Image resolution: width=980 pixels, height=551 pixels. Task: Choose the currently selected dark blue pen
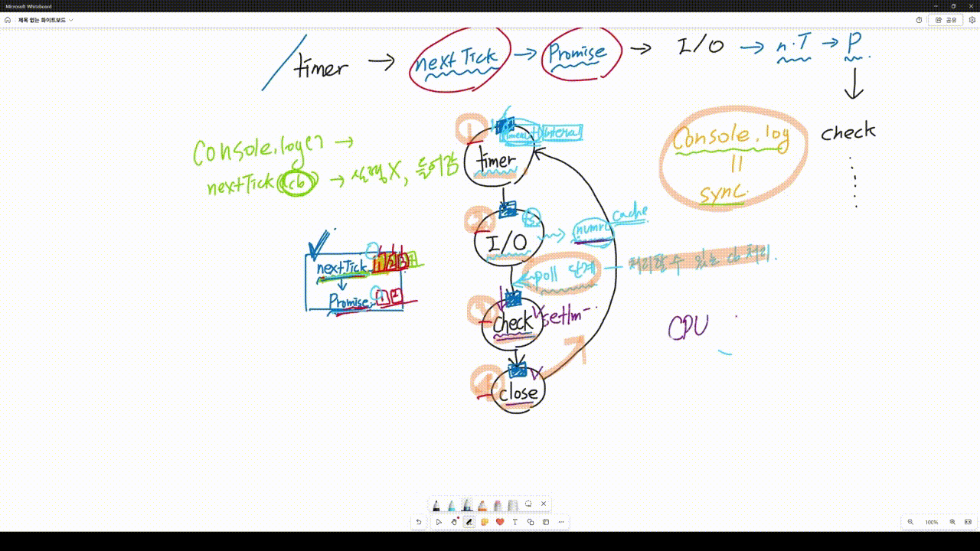[467, 505]
